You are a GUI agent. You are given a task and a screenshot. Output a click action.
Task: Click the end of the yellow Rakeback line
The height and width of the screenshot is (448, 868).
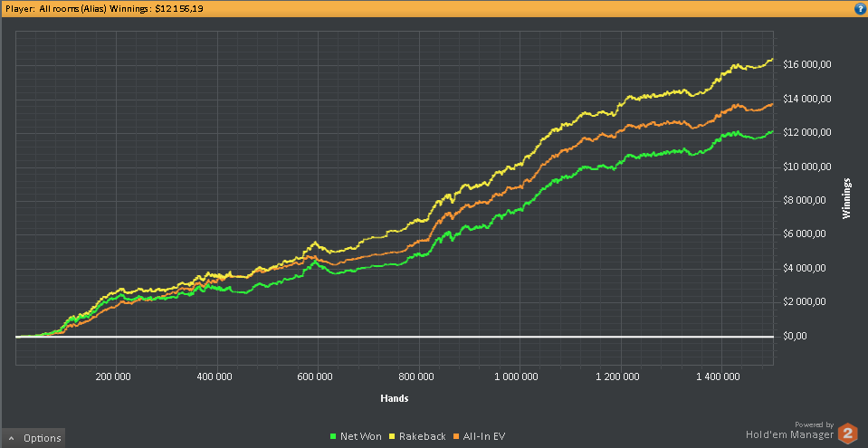(x=772, y=59)
